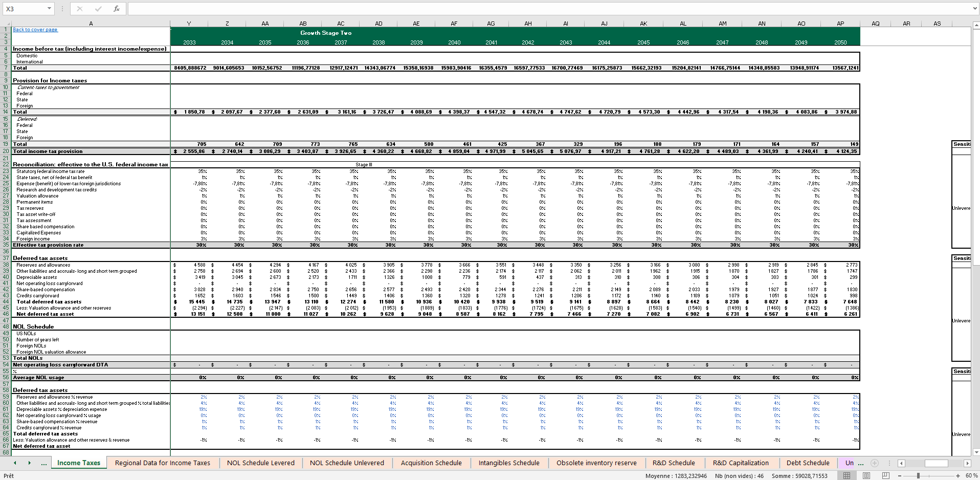This screenshot has height=480, width=980.
Task: Open the Debt Schedule tab
Action: (x=808, y=463)
